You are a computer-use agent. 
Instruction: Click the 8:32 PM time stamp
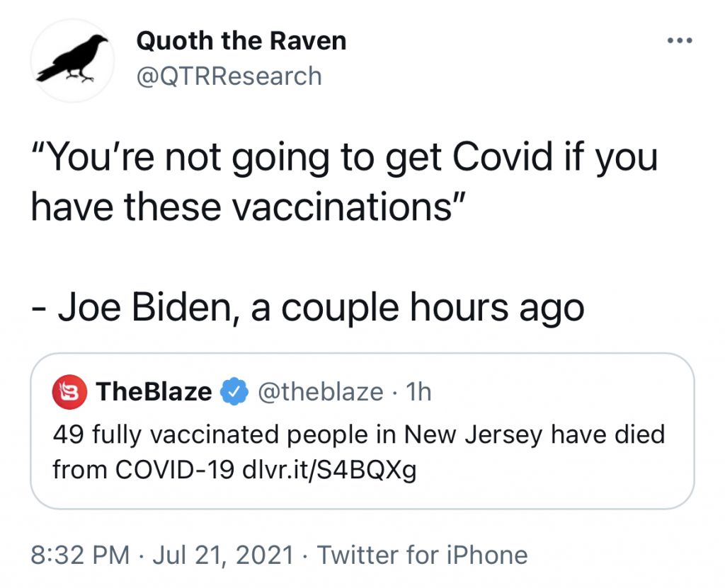click(x=80, y=554)
